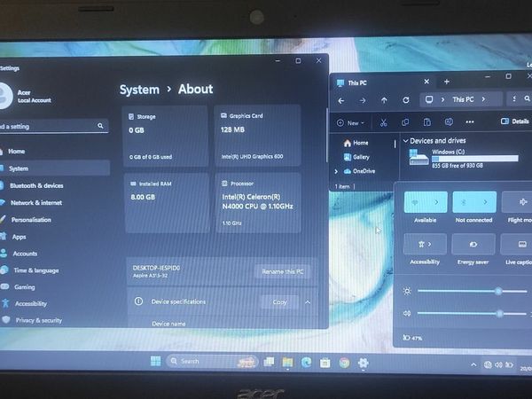Image resolution: width=532 pixels, height=399 pixels.
Task: Go up one folder in Explorer
Action: click(384, 100)
